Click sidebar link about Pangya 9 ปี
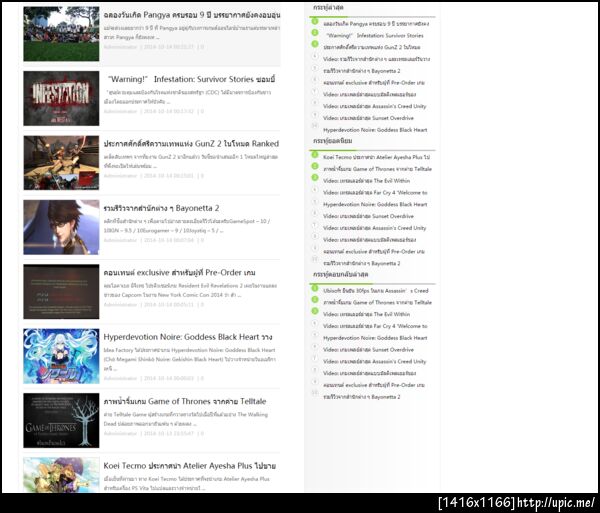The height and width of the screenshot is (513, 600). click(376, 24)
